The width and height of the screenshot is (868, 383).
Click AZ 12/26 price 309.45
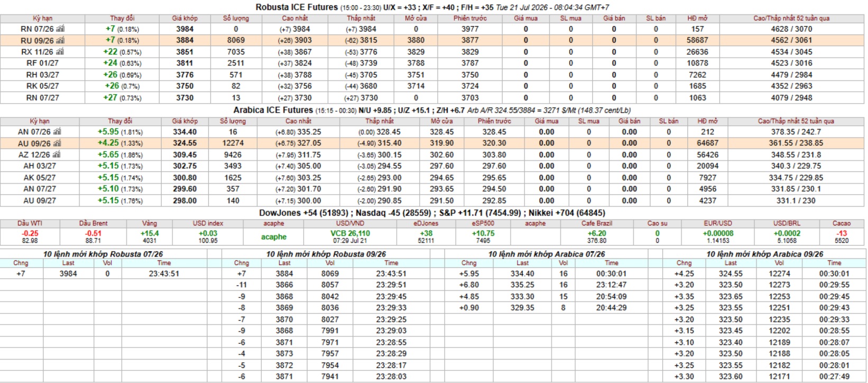click(185, 155)
